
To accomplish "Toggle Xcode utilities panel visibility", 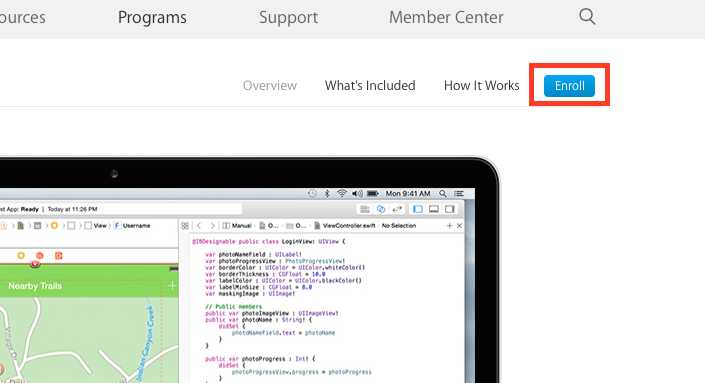I will [x=450, y=209].
